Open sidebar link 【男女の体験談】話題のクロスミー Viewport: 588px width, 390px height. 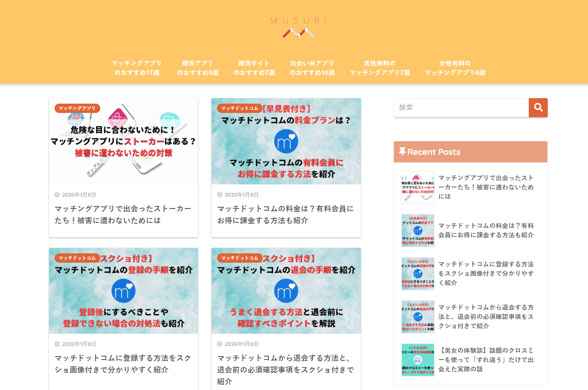click(x=486, y=360)
